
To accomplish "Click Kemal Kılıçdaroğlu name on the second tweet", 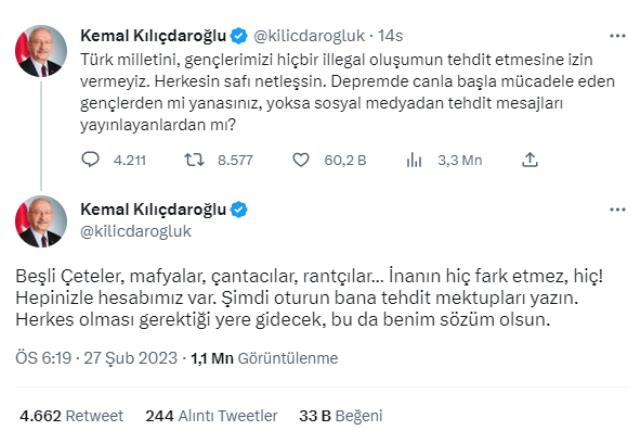I will point(153,211).
